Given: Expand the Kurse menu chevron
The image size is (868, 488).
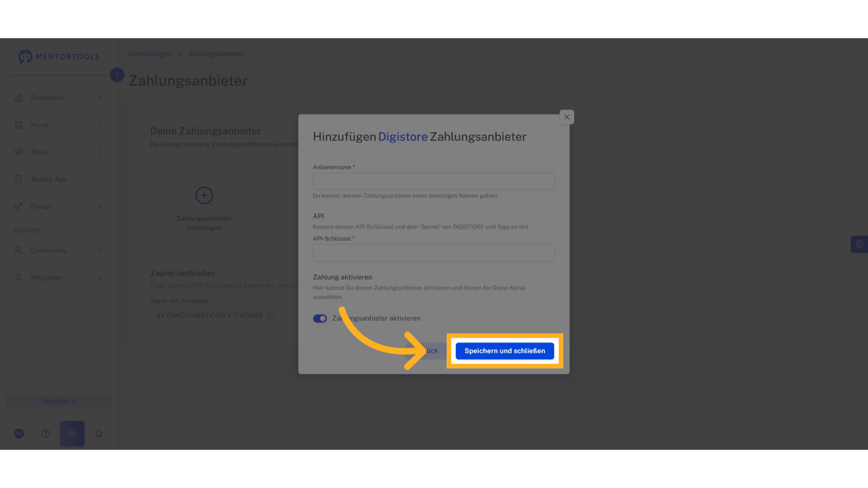Looking at the screenshot, I should 100,125.
